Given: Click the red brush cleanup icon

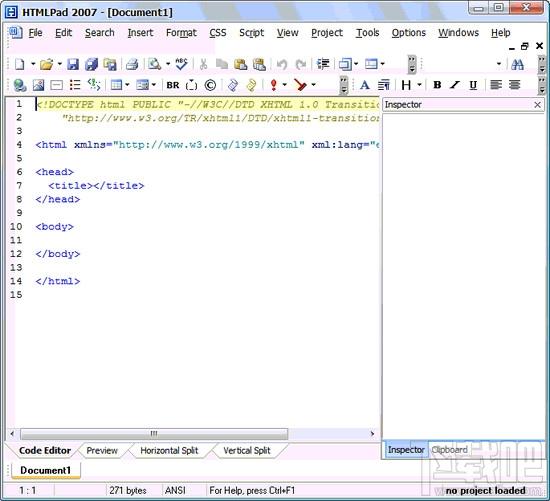Looking at the screenshot, I should pos(300,85).
